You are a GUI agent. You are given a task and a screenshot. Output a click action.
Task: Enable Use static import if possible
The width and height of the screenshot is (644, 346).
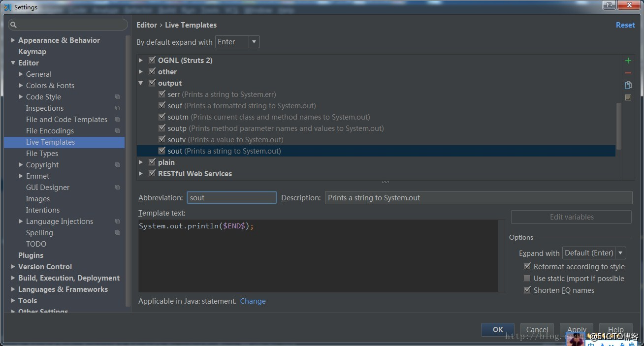point(527,278)
